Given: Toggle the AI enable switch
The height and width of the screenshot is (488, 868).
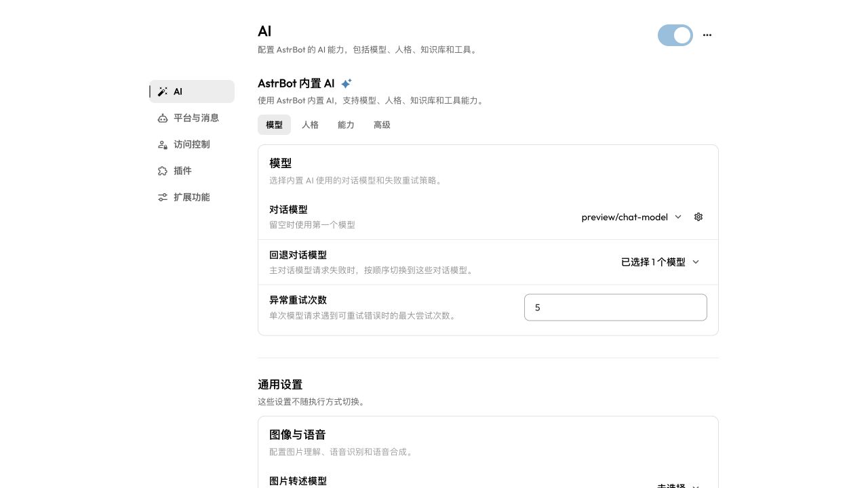Looking at the screenshot, I should pyautogui.click(x=675, y=35).
